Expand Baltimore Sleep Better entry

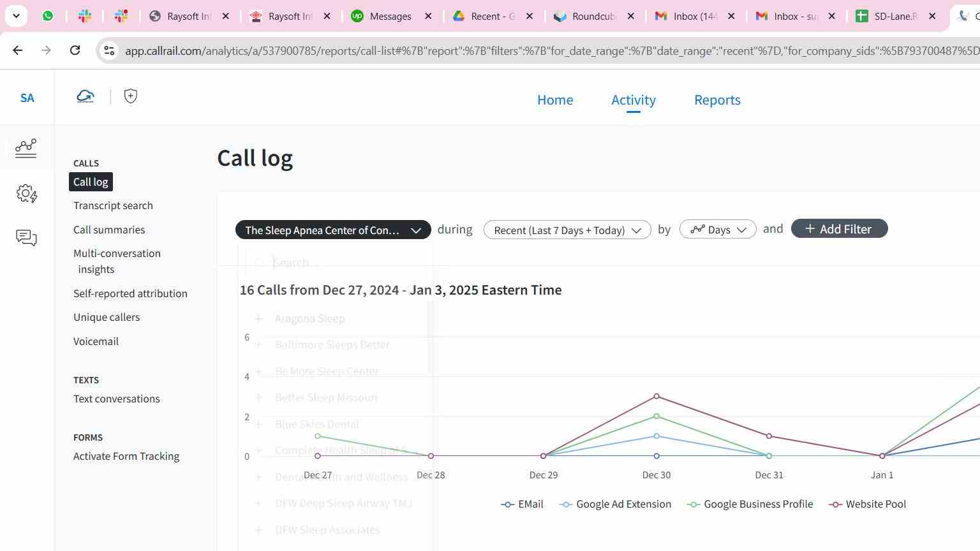258,344
